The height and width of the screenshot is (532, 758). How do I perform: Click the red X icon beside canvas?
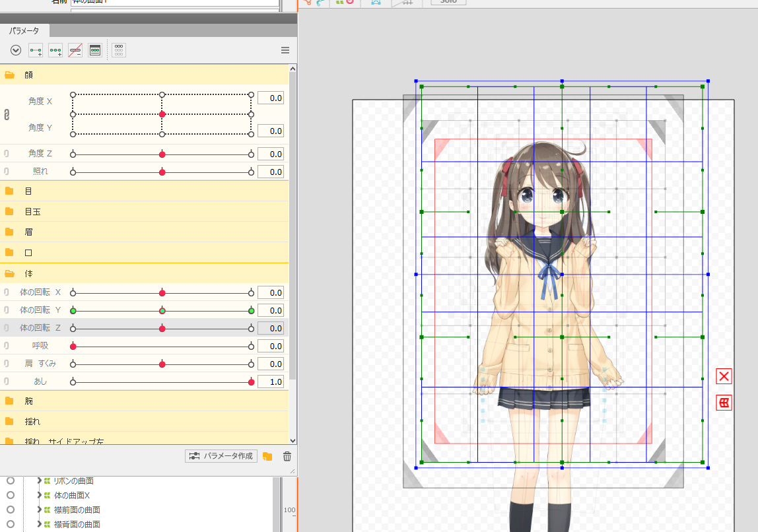pos(724,376)
